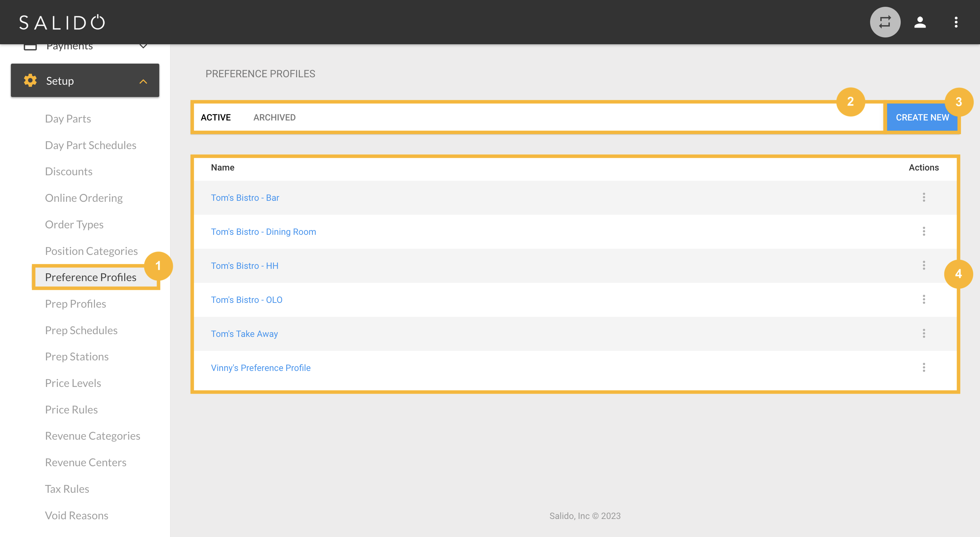Click the Salido, Inc © 2023 footer
The width and height of the screenshot is (980, 537).
585,516
